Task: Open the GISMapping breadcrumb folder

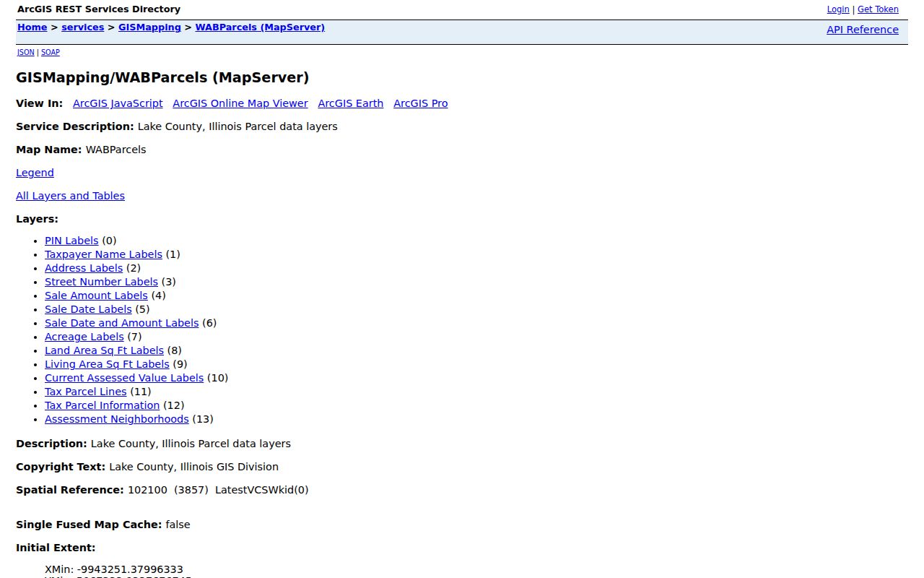Action: (x=149, y=27)
